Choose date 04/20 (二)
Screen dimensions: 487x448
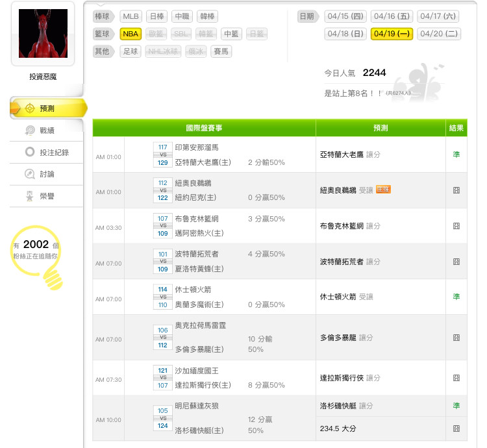pyautogui.click(x=439, y=34)
